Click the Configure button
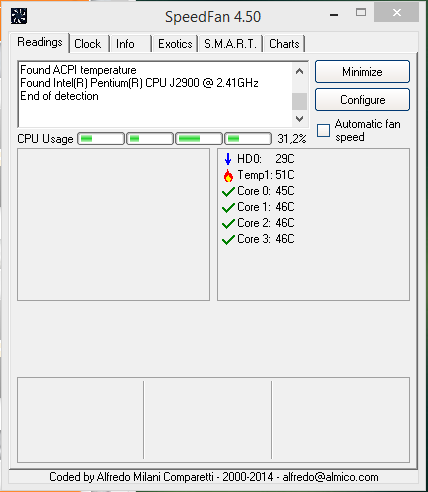428x492 pixels. [362, 100]
